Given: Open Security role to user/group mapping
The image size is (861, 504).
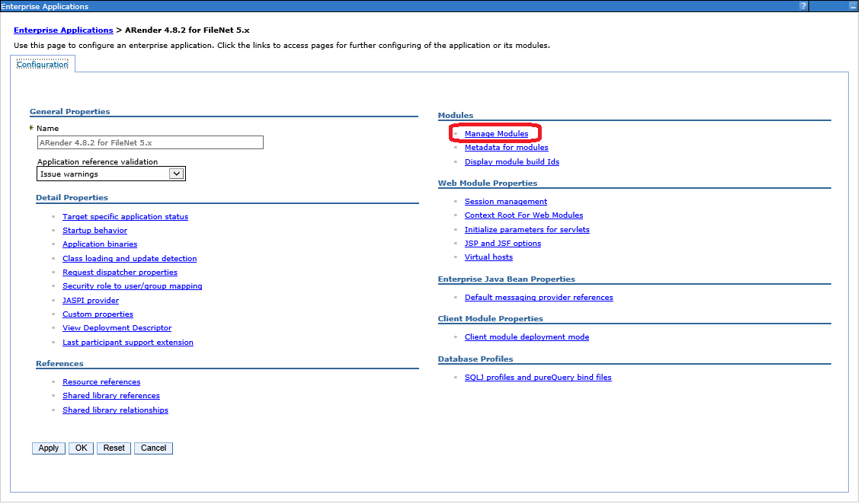Looking at the screenshot, I should click(x=132, y=286).
